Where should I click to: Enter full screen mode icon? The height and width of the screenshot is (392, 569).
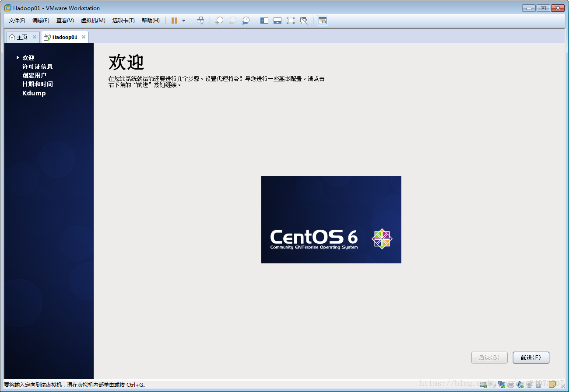tap(291, 21)
